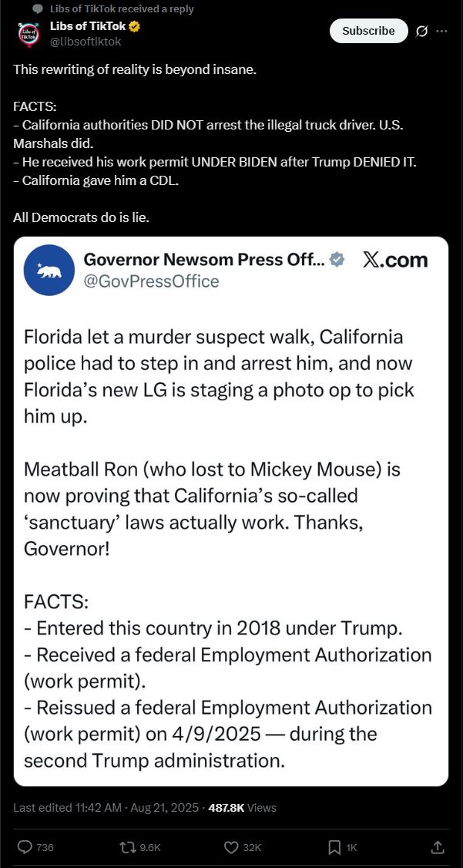
Task: Click the 487.8K Views count
Action: coord(242,808)
